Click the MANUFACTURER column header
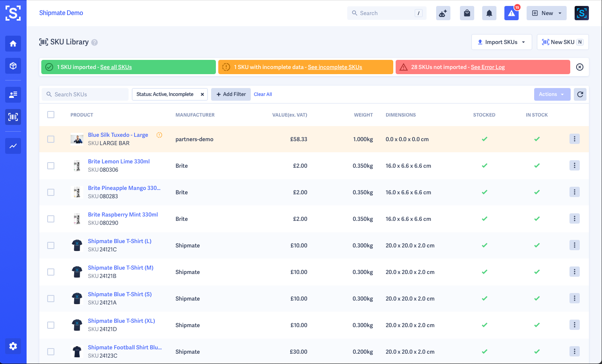 [195, 115]
